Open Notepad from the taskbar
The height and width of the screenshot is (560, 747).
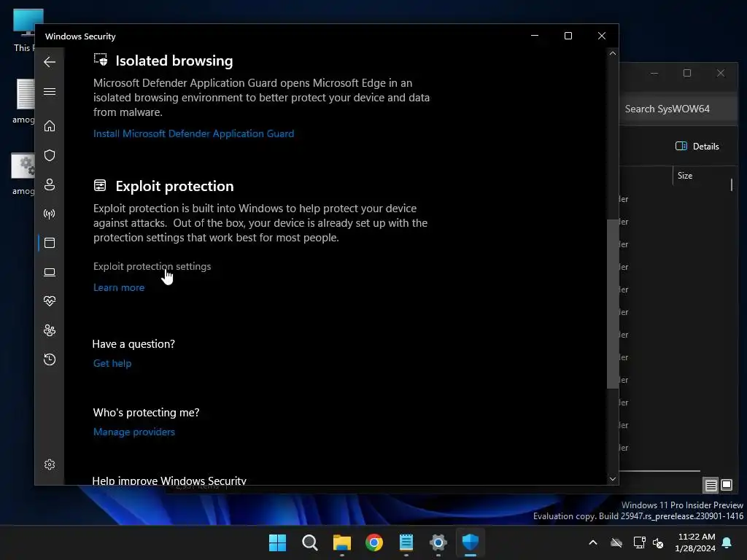406,542
